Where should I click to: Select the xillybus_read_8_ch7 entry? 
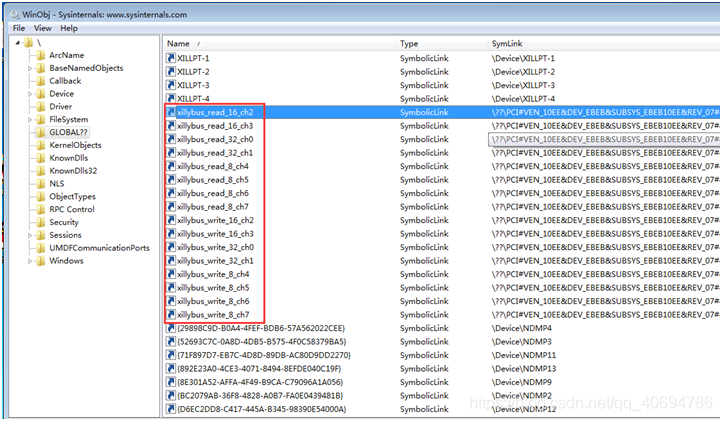click(213, 207)
